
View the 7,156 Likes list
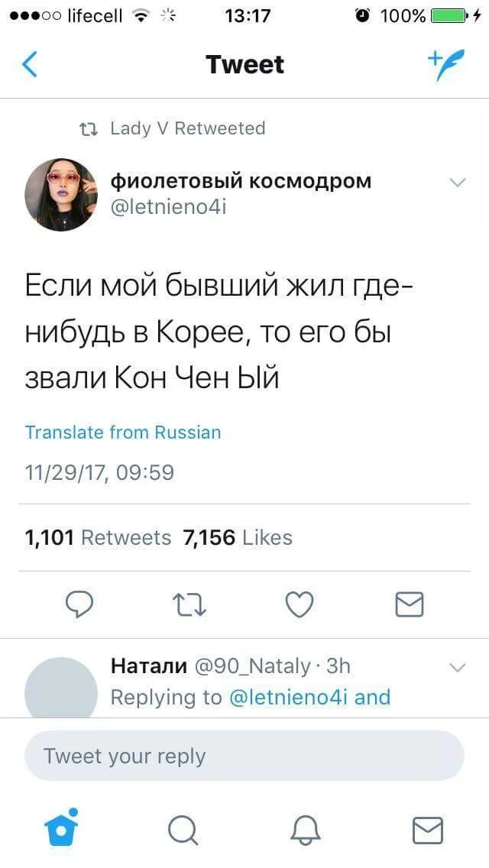(x=238, y=538)
